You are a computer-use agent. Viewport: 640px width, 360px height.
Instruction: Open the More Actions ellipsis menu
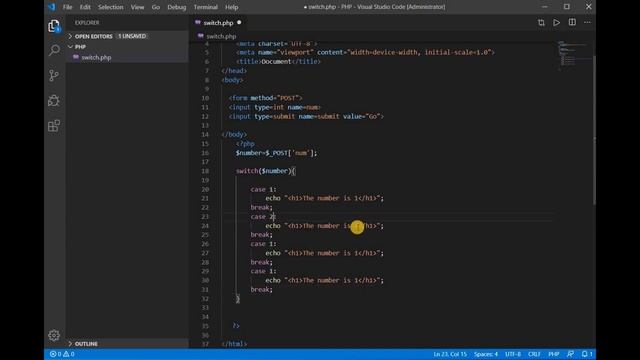pyautogui.click(x=587, y=22)
